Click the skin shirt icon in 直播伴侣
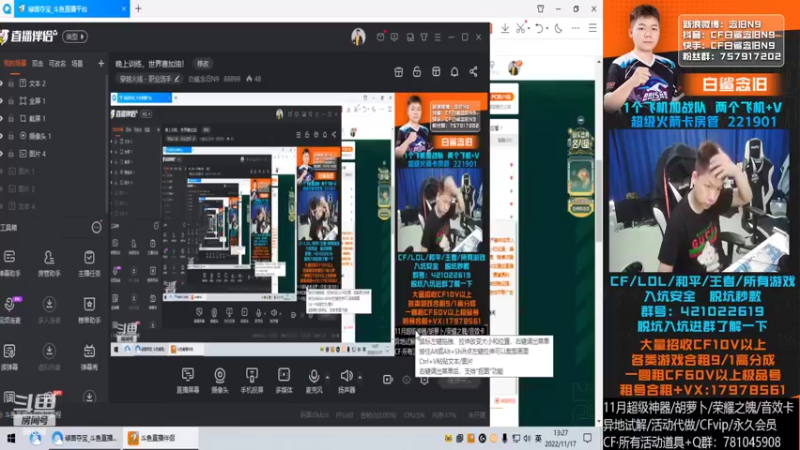Image resolution: width=800 pixels, height=450 pixels. coord(424,37)
